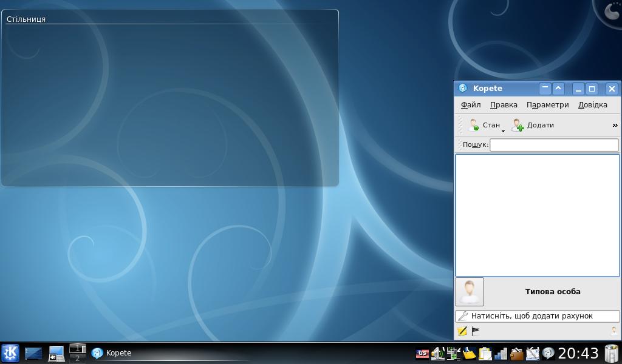622x364 pixels.
Task: Click the Типова особа avatar button
Action: tap(470, 292)
